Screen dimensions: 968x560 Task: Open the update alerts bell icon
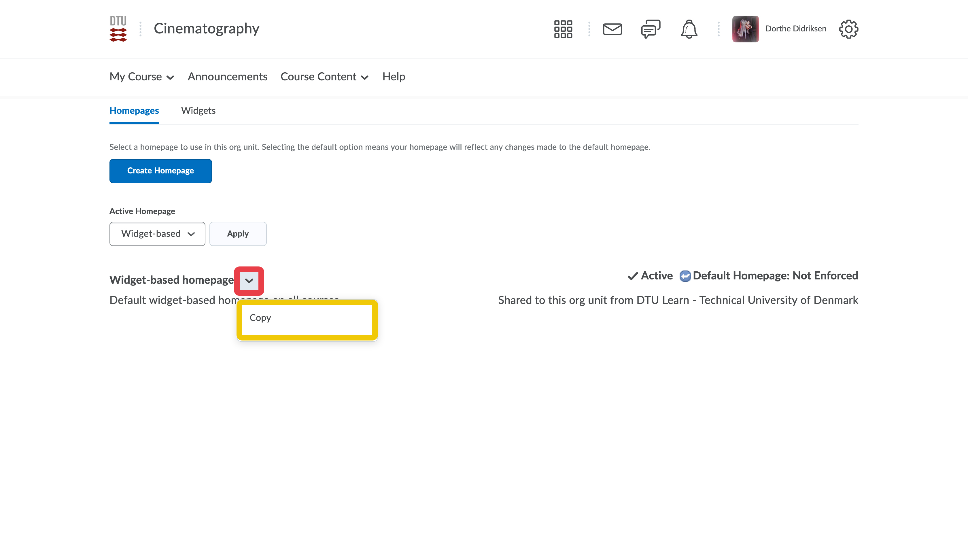point(689,29)
